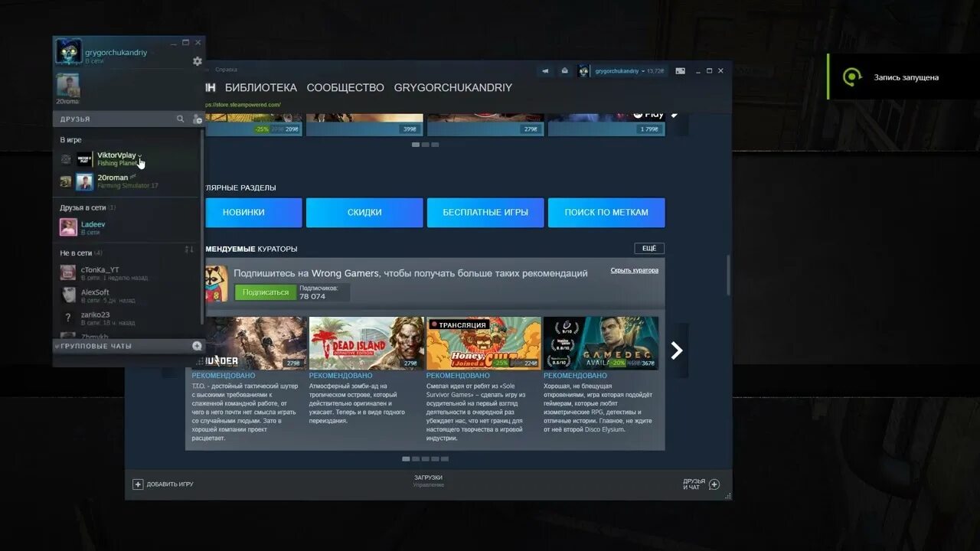The height and width of the screenshot is (551, 980).
Task: Collapse the В игре friends group
Action: pyautogui.click(x=70, y=140)
